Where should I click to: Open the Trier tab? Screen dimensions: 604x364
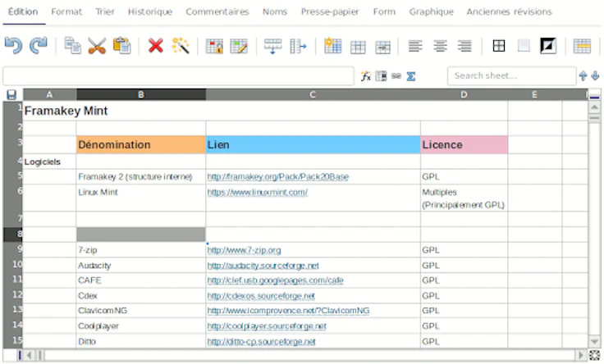click(x=105, y=12)
